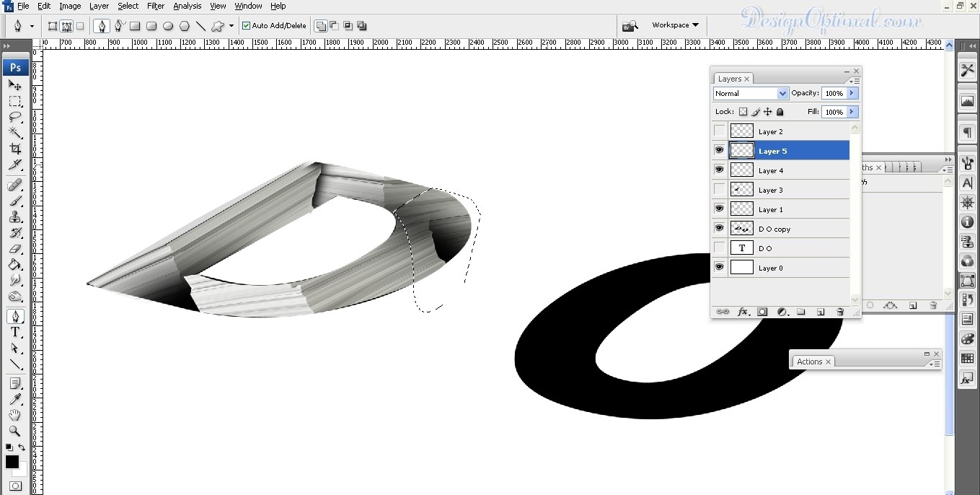This screenshot has width=980, height=495.
Task: Open the Edit menu
Action: tap(44, 6)
